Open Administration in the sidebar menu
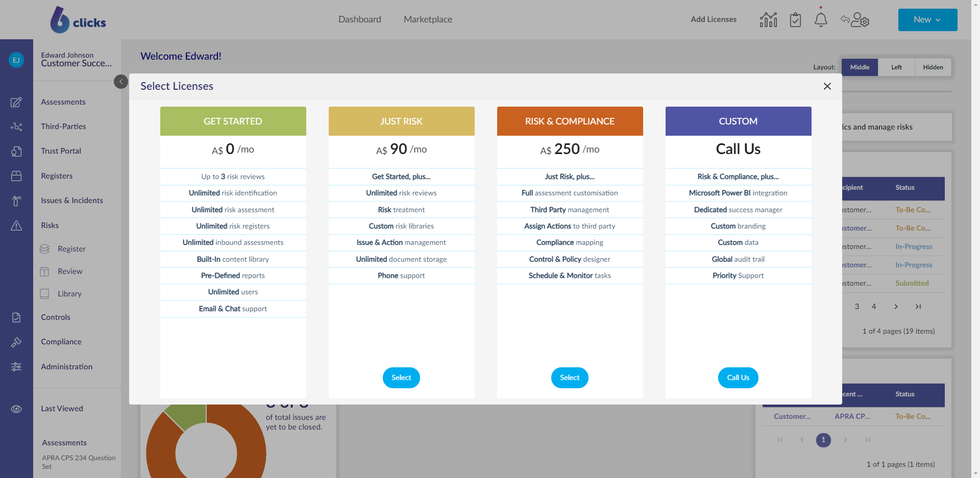 tap(67, 367)
